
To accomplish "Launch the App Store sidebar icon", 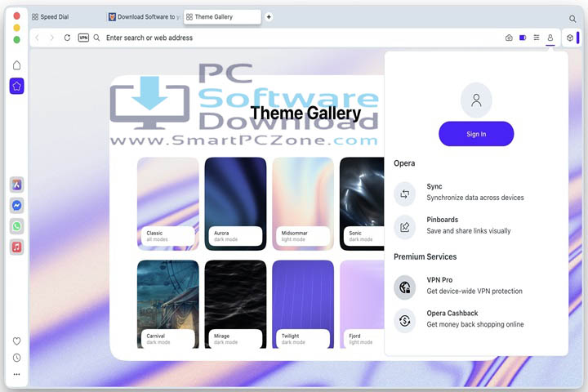I will (x=17, y=185).
